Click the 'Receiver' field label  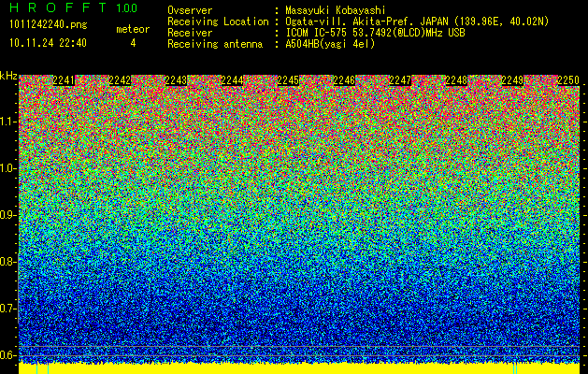[190, 33]
